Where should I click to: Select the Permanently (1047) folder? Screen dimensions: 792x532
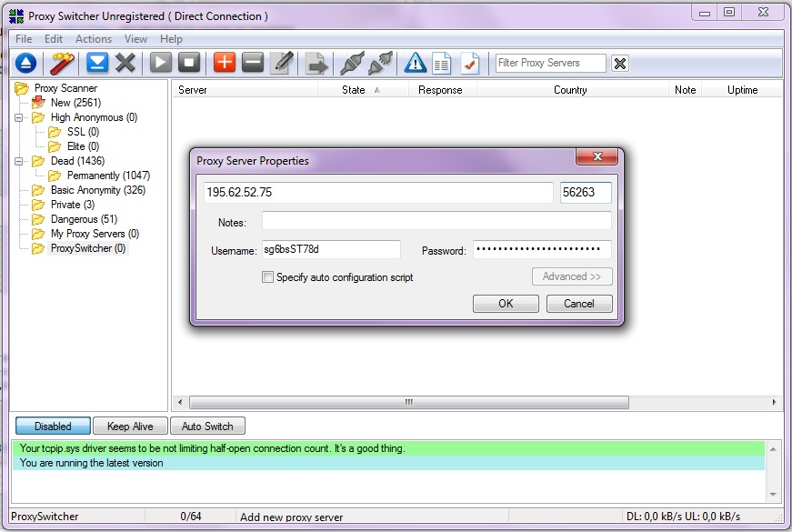(108, 176)
